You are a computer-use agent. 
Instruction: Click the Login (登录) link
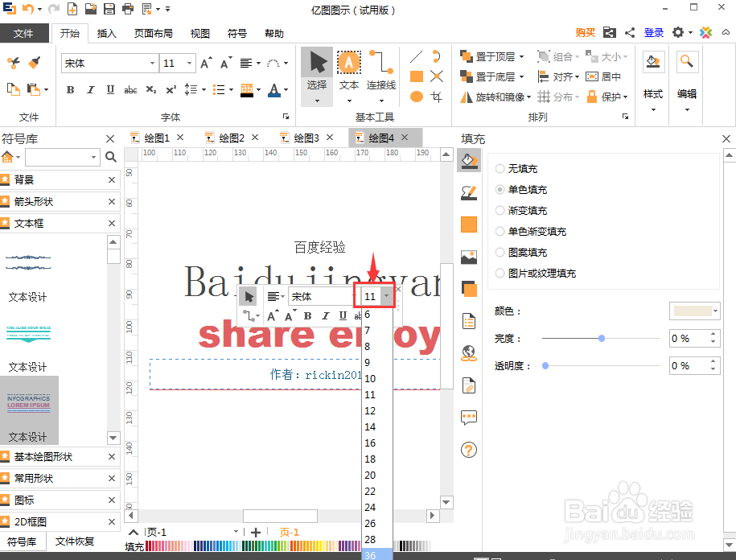654,32
